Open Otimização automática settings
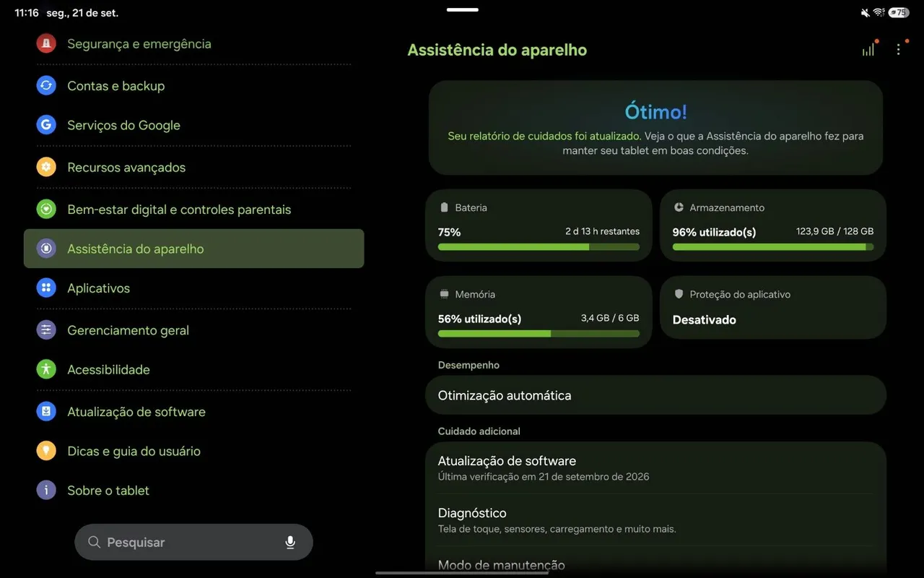The height and width of the screenshot is (578, 924). click(x=655, y=395)
